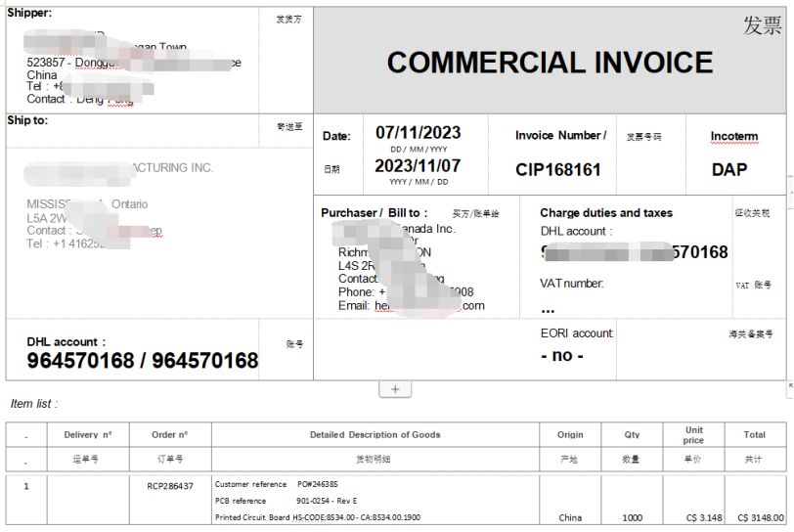
Task: Click the DHL account number 964570168 / 964570168
Action: tap(143, 361)
